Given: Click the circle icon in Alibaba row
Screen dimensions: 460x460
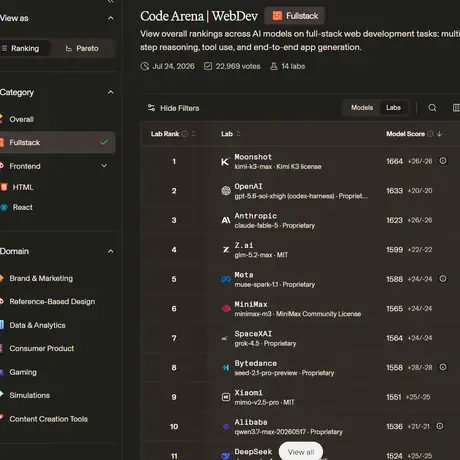Looking at the screenshot, I should pos(440,426).
